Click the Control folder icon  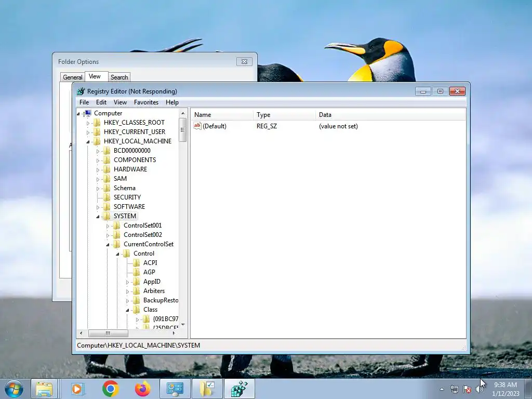coord(127,254)
